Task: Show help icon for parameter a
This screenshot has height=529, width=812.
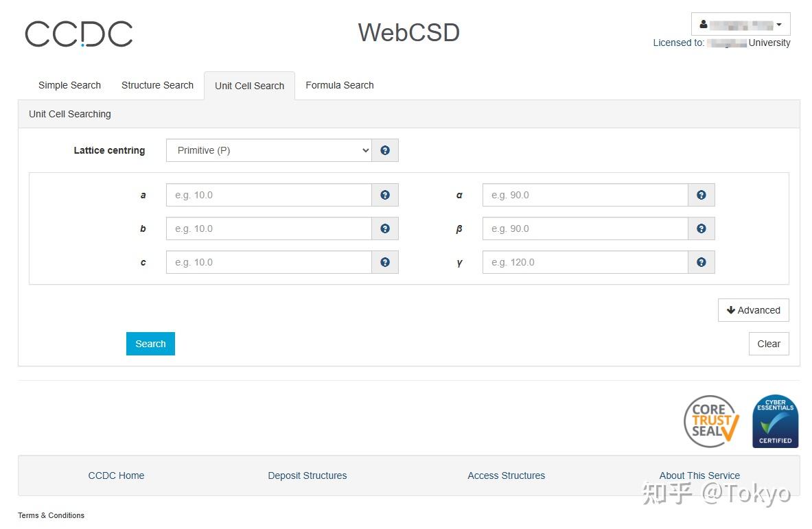Action: (x=385, y=195)
